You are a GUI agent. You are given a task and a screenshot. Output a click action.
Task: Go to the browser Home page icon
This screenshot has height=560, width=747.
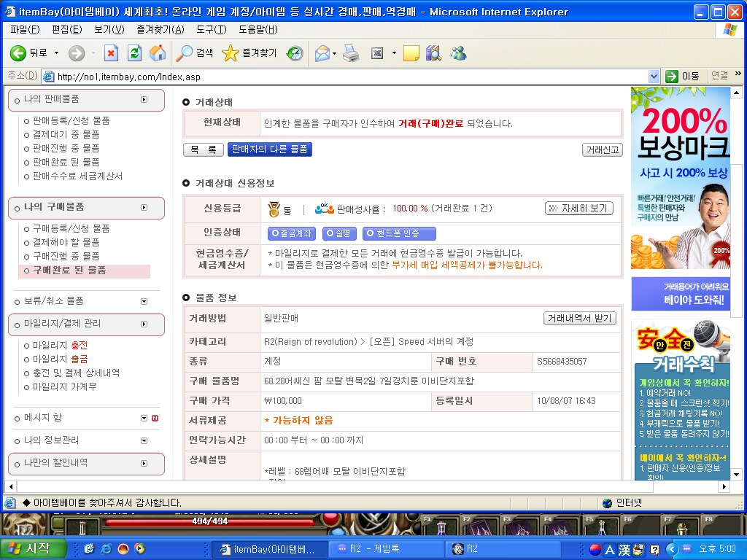[x=158, y=53]
